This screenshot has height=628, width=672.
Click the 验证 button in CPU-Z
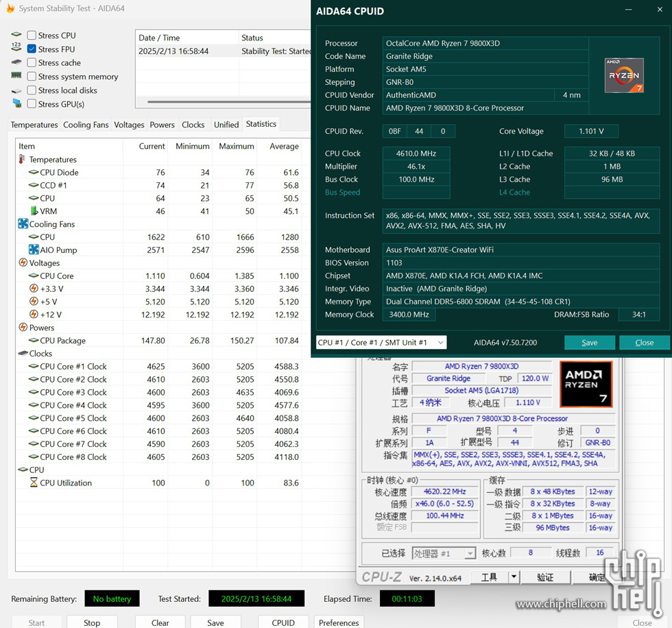click(x=545, y=577)
